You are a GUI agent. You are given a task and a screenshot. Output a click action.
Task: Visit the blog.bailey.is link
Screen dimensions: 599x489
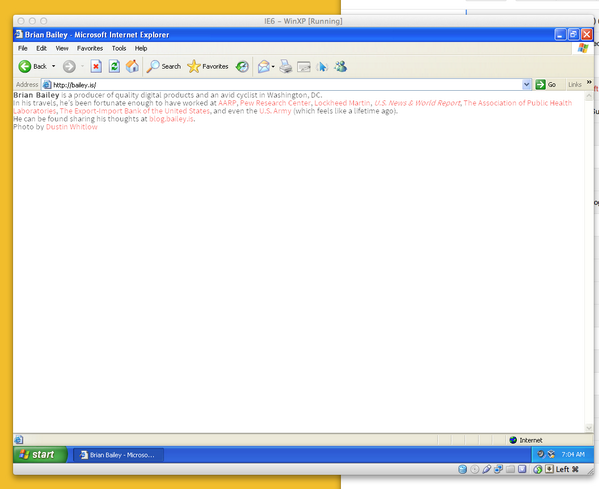[171, 119]
